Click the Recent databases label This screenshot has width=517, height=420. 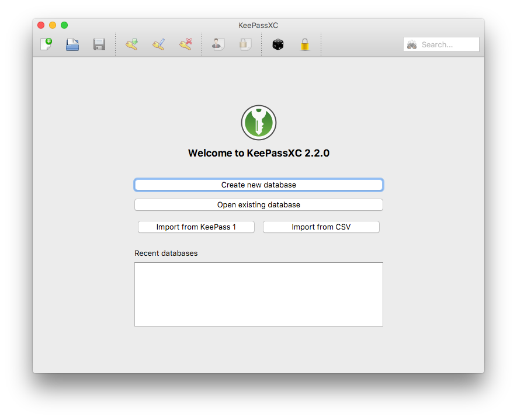coord(166,253)
